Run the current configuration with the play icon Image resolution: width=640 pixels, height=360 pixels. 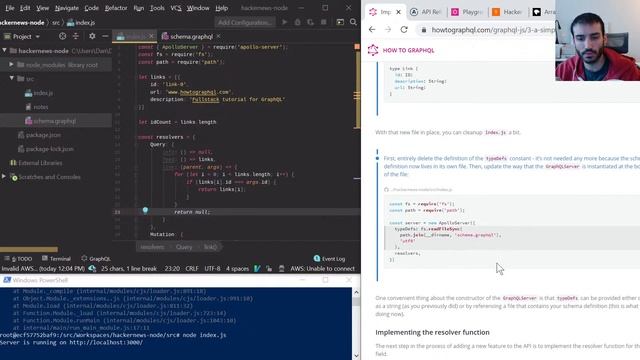(x=284, y=22)
